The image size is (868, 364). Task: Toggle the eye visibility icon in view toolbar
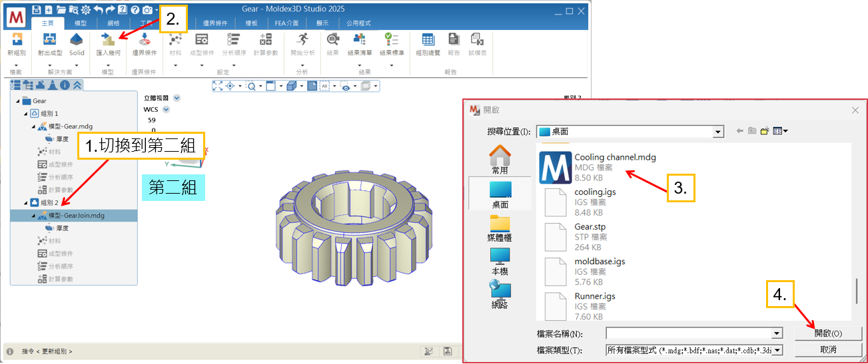pos(345,86)
